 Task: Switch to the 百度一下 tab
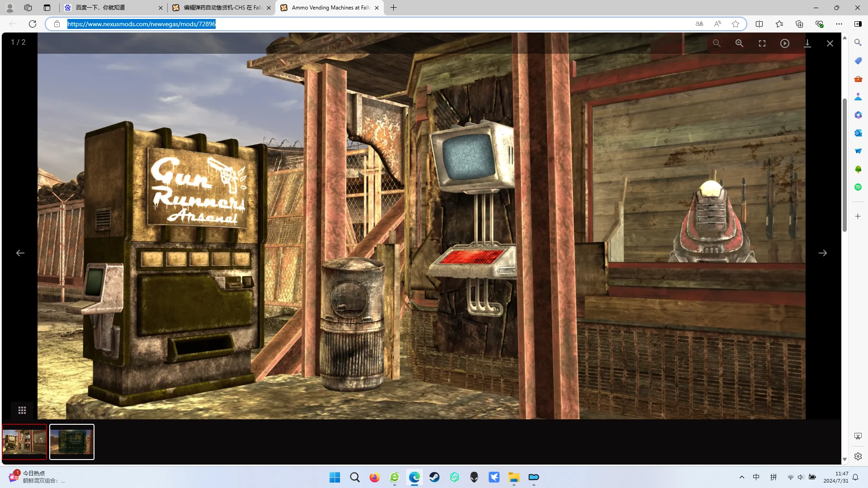(x=113, y=8)
